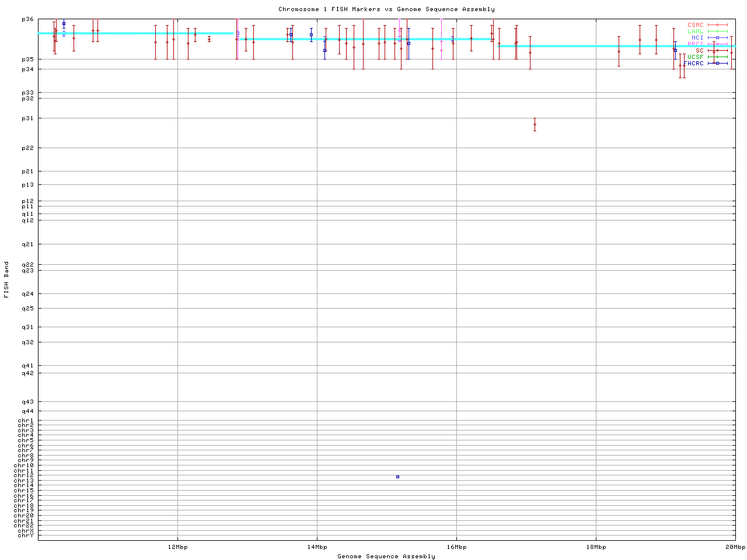747x560 pixels.
Task: Click the 18Mbp x-axis tick label
Action: click(x=596, y=547)
